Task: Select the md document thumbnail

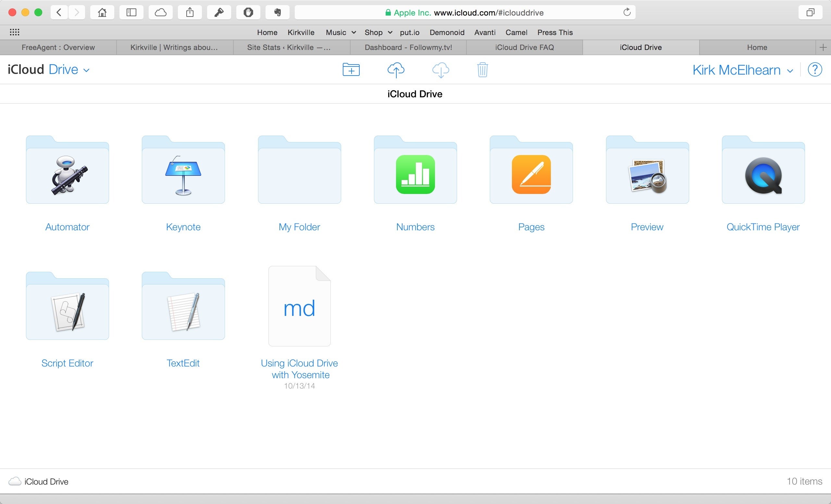Action: click(x=300, y=306)
